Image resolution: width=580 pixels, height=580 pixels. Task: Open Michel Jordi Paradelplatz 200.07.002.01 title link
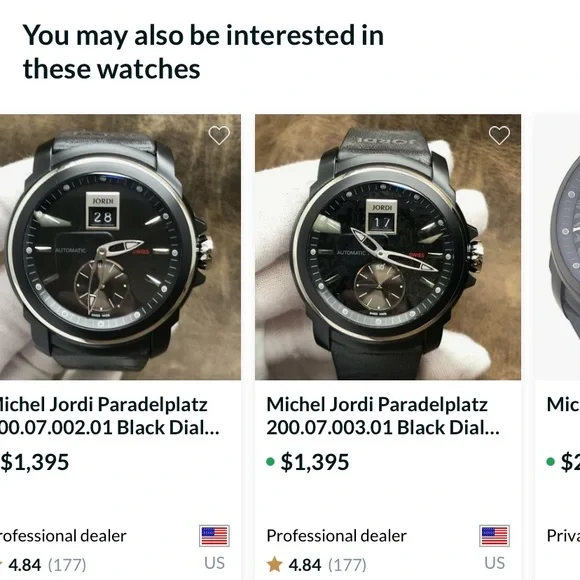click(x=107, y=416)
